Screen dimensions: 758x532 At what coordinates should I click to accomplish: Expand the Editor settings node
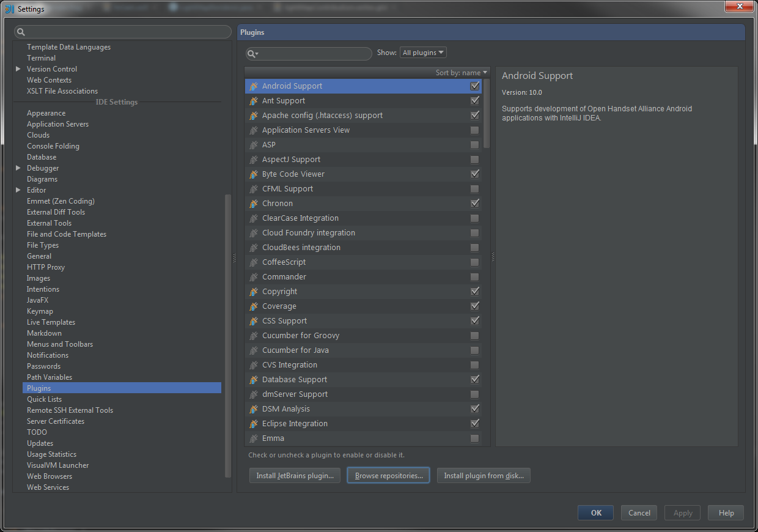[x=18, y=190]
